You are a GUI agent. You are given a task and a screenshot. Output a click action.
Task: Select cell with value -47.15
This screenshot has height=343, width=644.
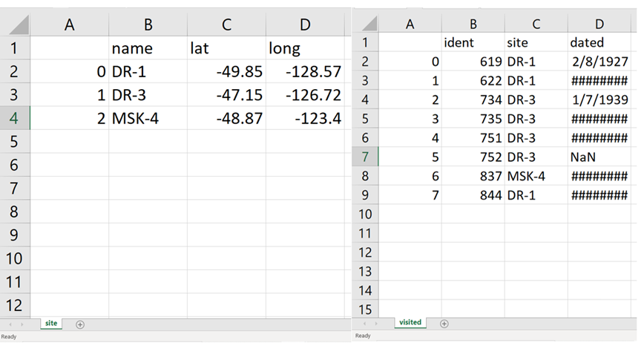(227, 95)
